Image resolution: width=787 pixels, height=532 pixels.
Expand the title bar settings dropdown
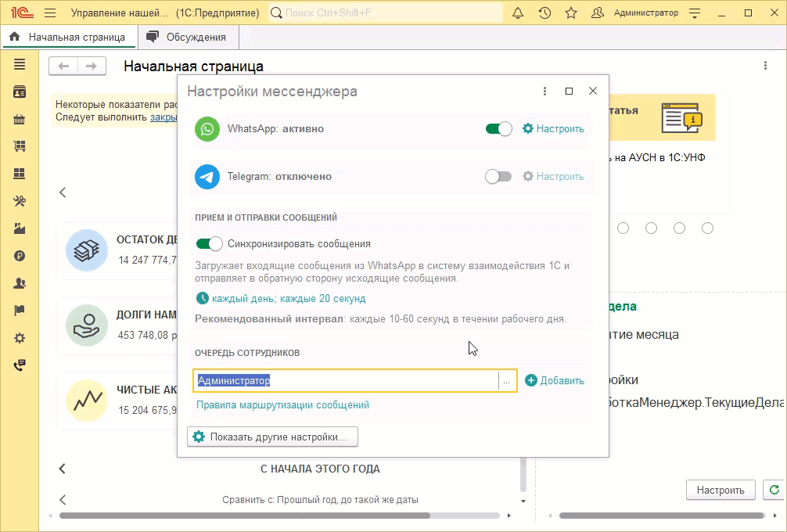pyautogui.click(x=695, y=13)
